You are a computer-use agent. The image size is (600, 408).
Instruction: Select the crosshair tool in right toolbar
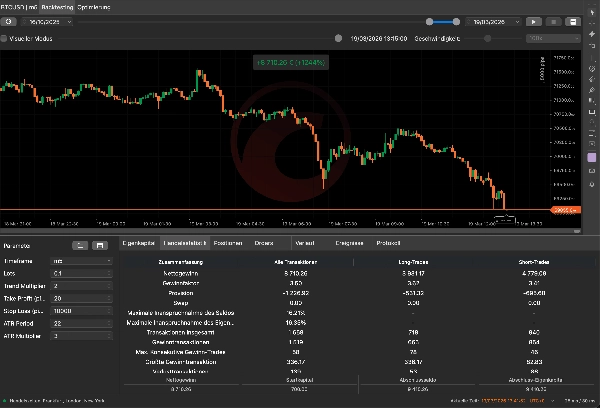click(x=592, y=23)
